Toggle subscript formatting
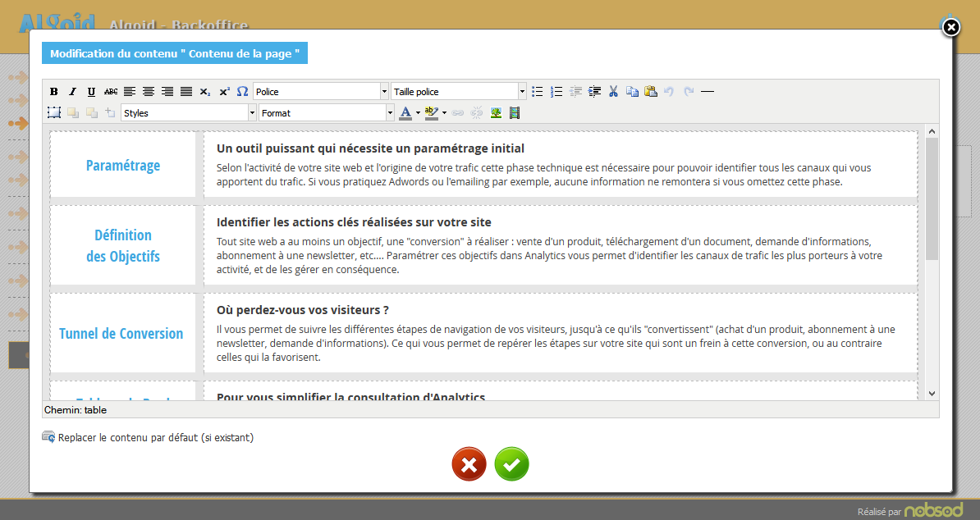This screenshot has width=980, height=520. (205, 92)
